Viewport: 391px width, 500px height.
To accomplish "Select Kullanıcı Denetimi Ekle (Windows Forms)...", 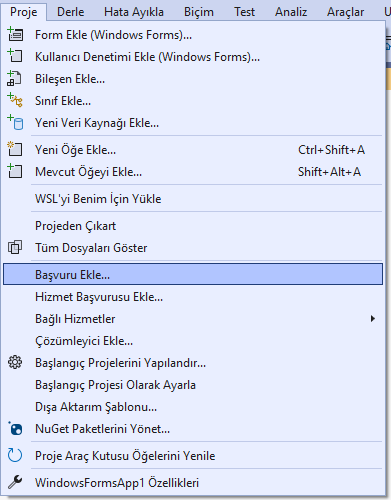I will (x=193, y=57).
